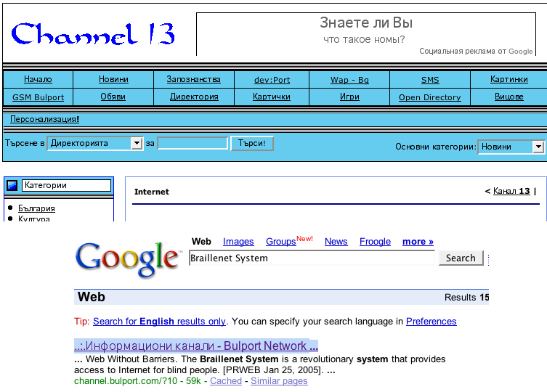Open the SMS section
Screen dimensions: 547x392
[430, 80]
